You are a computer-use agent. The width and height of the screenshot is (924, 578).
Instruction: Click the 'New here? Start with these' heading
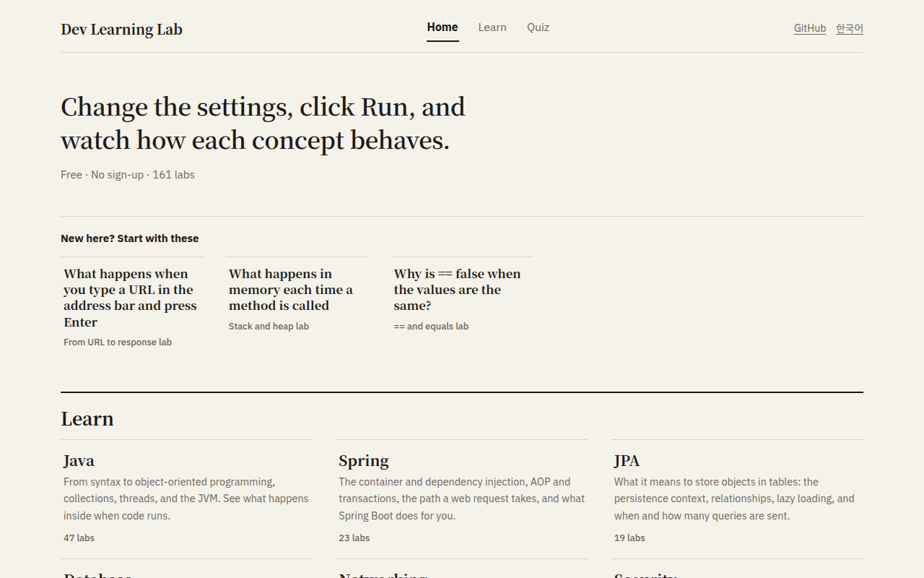pyautogui.click(x=130, y=238)
